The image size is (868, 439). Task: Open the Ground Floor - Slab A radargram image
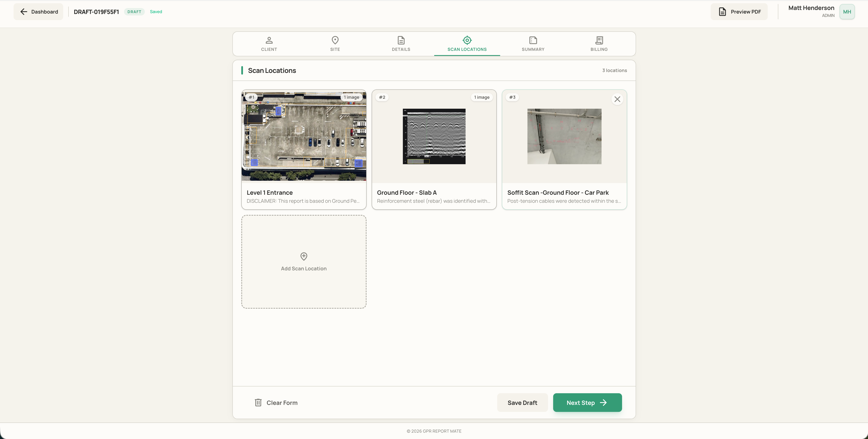pyautogui.click(x=434, y=136)
